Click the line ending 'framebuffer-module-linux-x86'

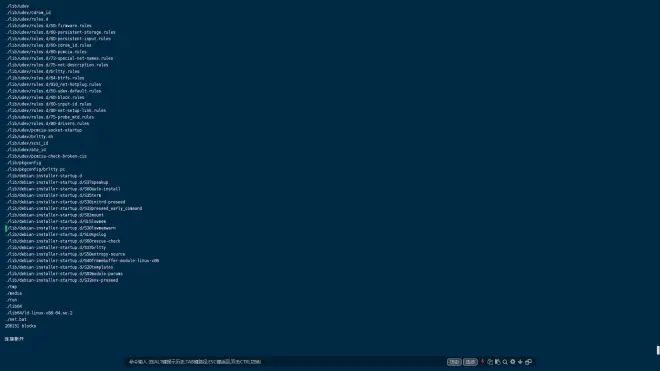coord(82,261)
